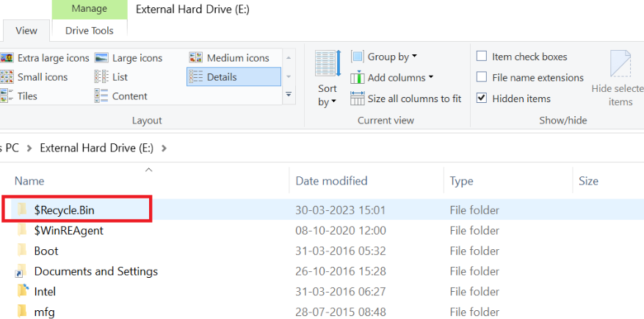Sort by Size column header
Image resolution: width=644 pixels, height=319 pixels.
[588, 181]
